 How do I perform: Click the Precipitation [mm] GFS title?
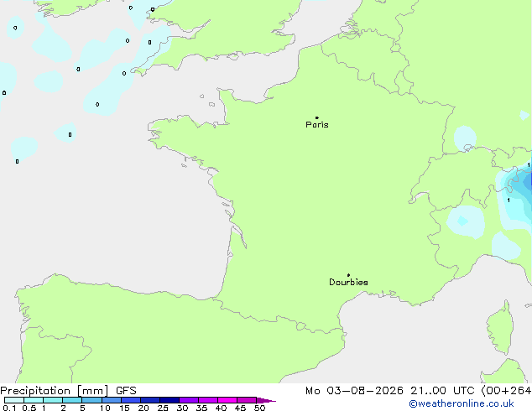(x=68, y=391)
